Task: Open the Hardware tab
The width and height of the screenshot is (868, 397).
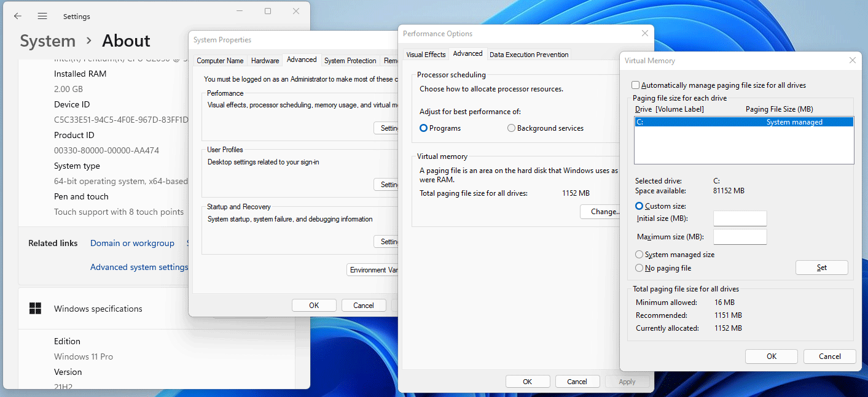Action: (265, 61)
